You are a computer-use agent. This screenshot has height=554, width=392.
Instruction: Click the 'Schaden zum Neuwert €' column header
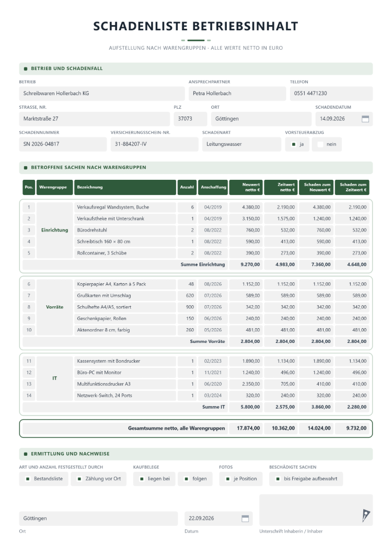[x=316, y=187]
